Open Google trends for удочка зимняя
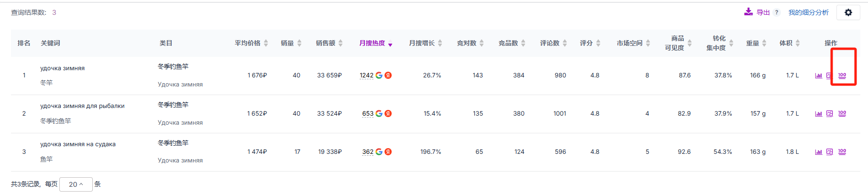 pyautogui.click(x=379, y=75)
